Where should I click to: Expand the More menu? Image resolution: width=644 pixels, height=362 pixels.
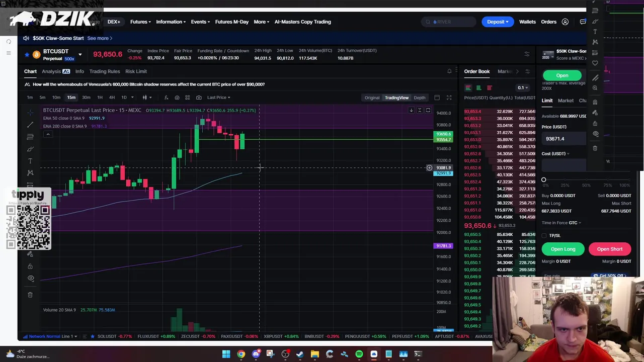click(262, 22)
